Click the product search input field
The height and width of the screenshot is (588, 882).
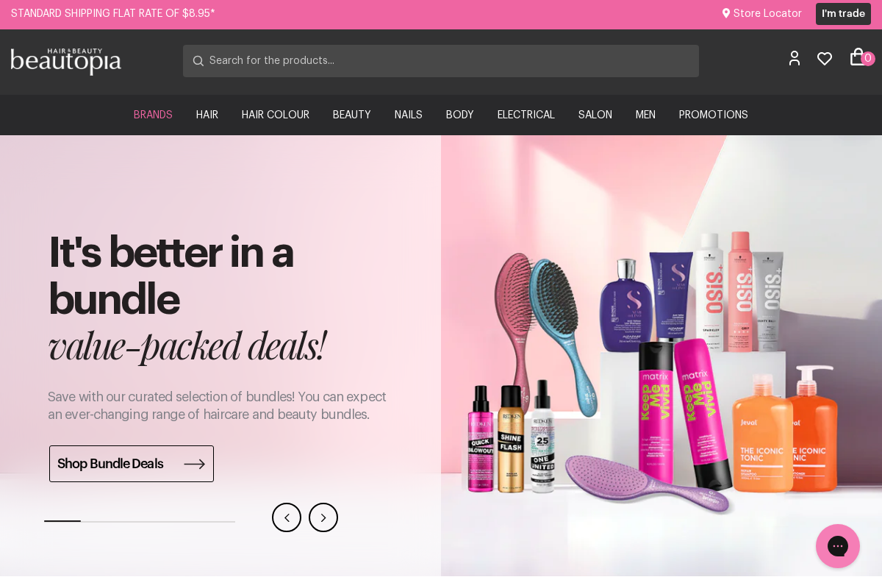click(x=441, y=61)
